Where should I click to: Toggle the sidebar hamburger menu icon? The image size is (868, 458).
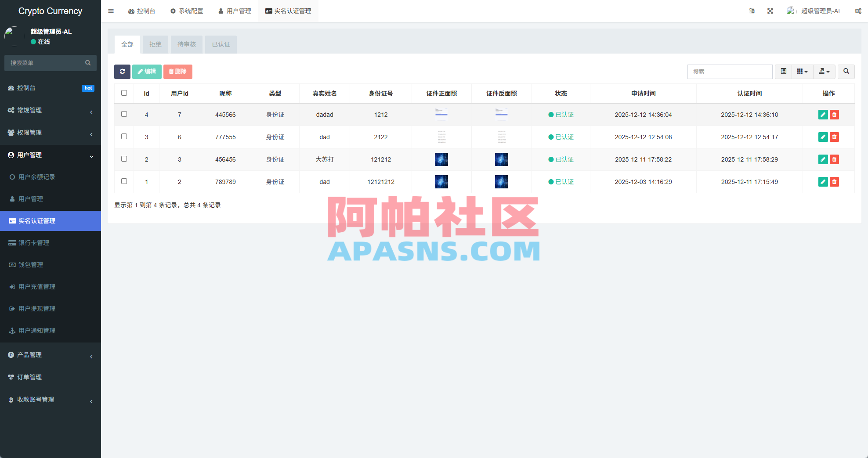pos(111,11)
